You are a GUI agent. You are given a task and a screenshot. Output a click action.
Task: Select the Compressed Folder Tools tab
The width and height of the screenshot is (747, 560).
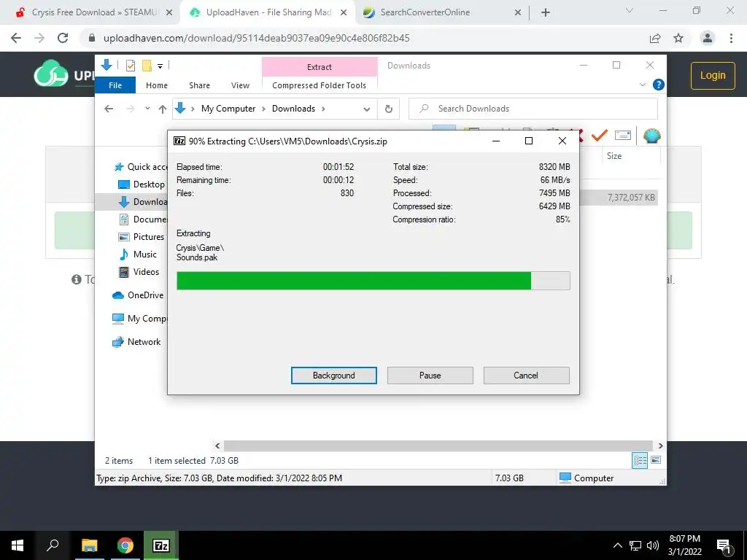click(x=320, y=85)
